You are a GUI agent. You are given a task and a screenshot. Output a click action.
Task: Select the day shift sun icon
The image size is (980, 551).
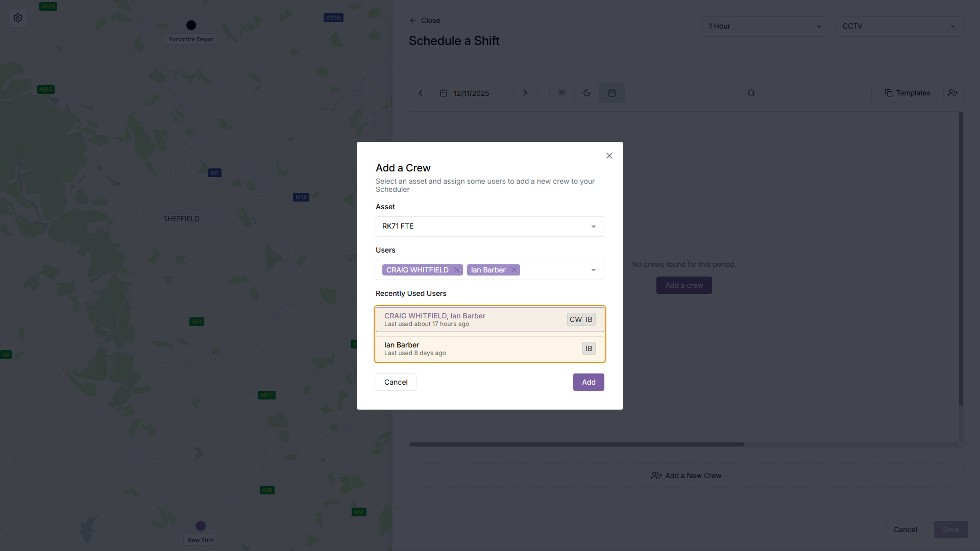tap(561, 93)
